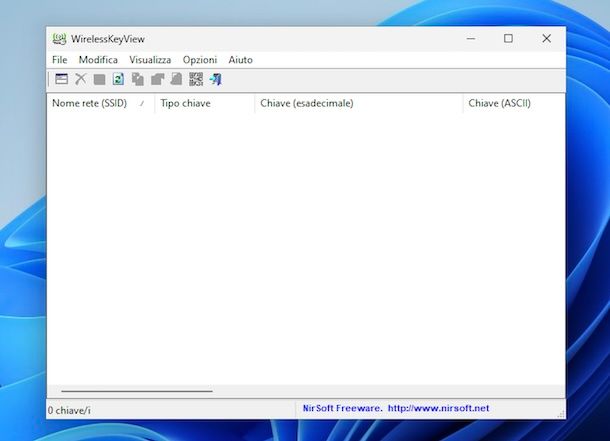Click the '0 chiave/i' status bar text
The height and width of the screenshot is (441, 610).
[x=69, y=410]
